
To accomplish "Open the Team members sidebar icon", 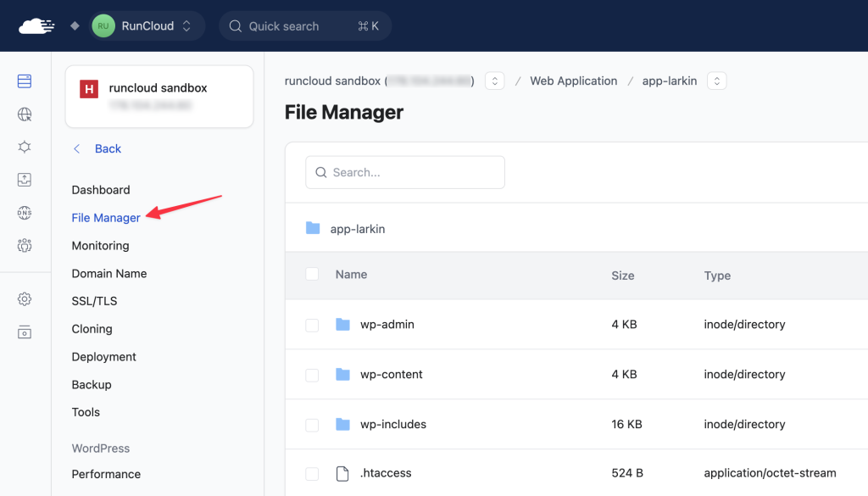I will 25,245.
